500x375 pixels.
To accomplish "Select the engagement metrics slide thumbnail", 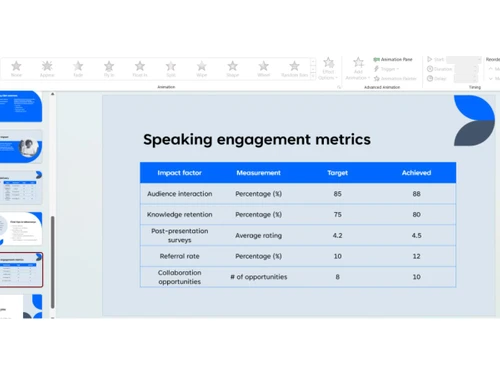I will pyautogui.click(x=21, y=270).
